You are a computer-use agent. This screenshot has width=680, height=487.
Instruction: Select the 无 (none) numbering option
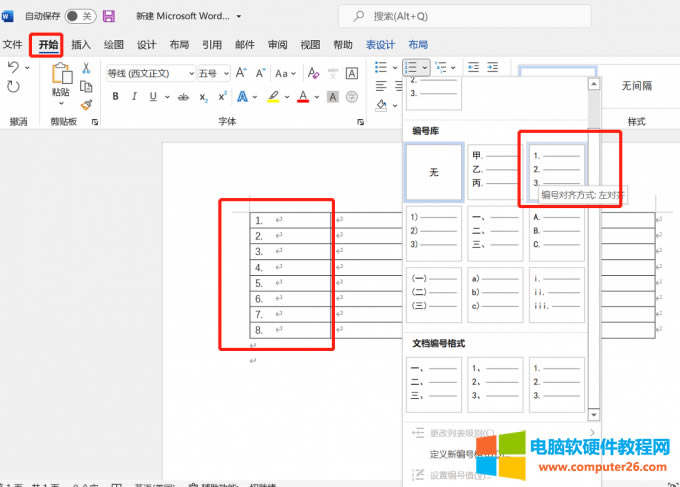pos(434,172)
